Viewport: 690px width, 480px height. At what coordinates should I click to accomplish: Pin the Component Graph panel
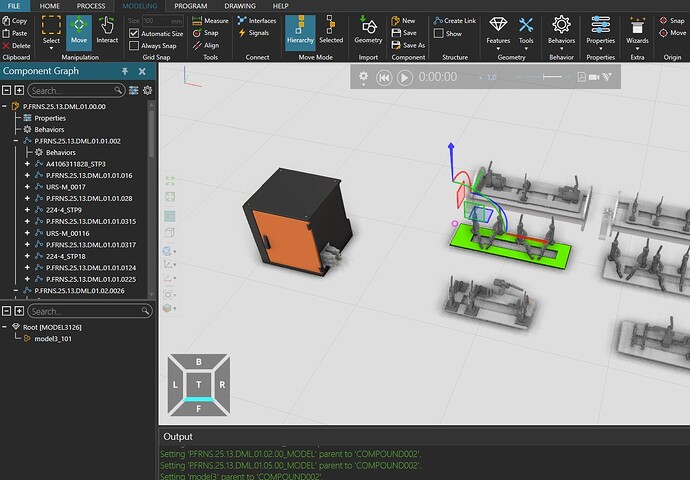[x=125, y=72]
